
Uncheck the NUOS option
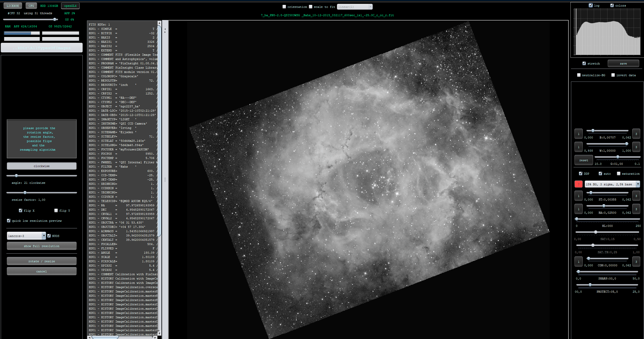(x=49, y=236)
